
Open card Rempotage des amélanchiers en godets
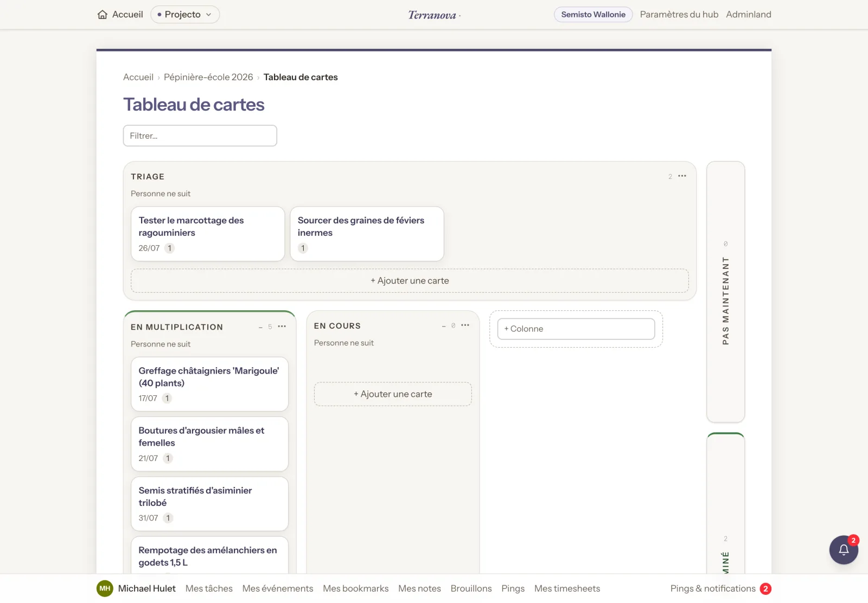[209, 555]
